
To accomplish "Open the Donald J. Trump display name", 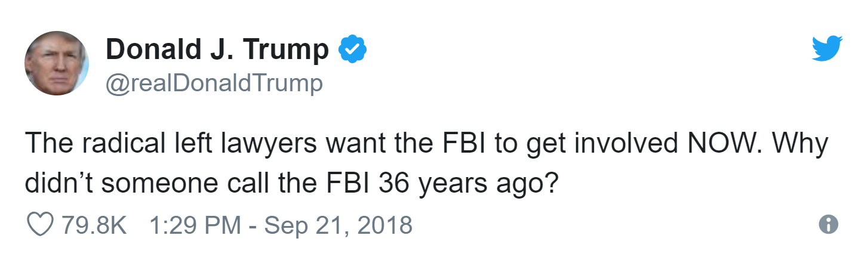I will click(x=217, y=50).
